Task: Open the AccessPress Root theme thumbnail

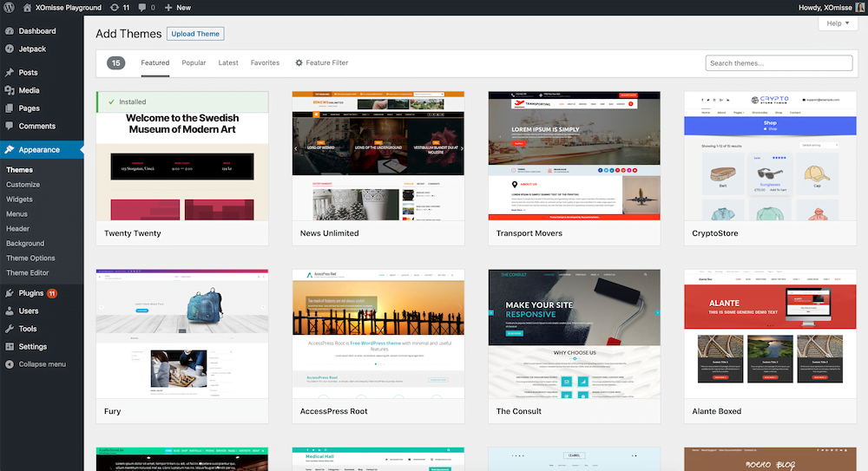Action: 378,334
